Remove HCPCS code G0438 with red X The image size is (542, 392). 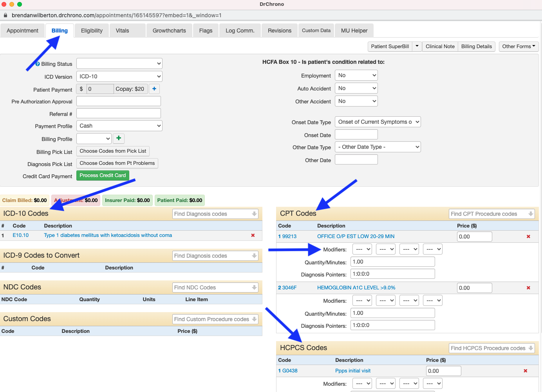[x=526, y=371]
